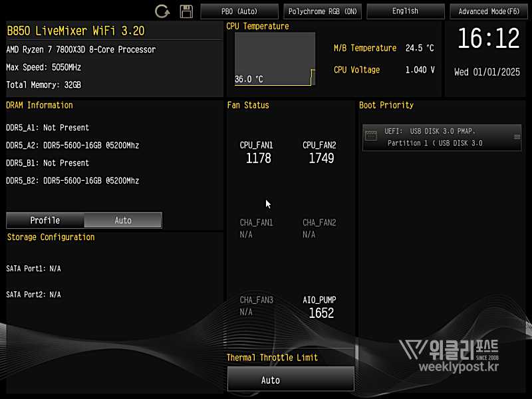Image resolution: width=532 pixels, height=399 pixels.
Task: Open the English language selector
Action: [406, 11]
